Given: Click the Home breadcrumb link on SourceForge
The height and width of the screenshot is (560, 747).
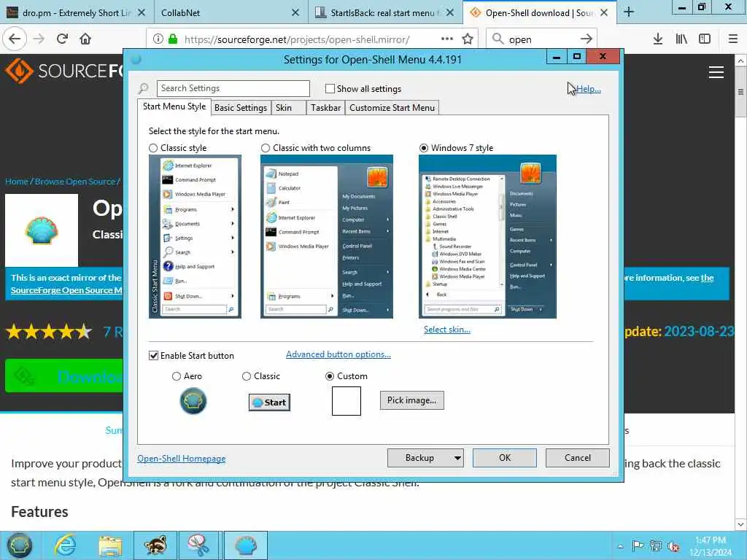Looking at the screenshot, I should point(17,182).
